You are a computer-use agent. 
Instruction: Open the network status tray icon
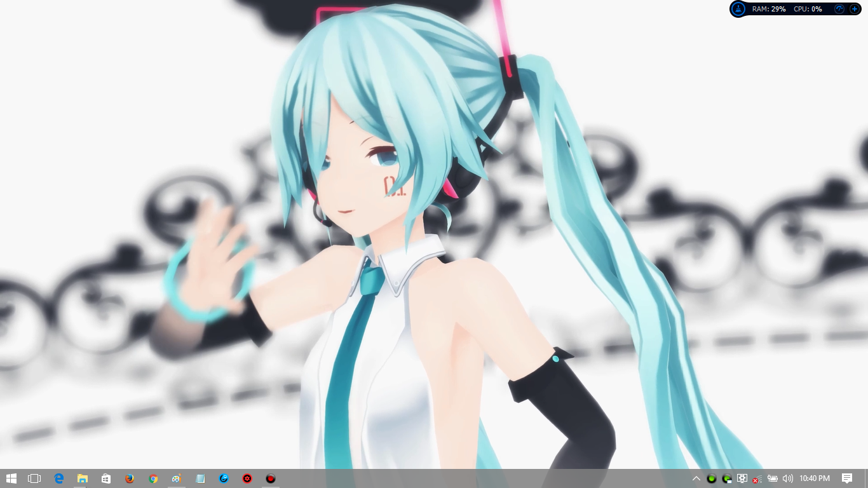coord(757,478)
